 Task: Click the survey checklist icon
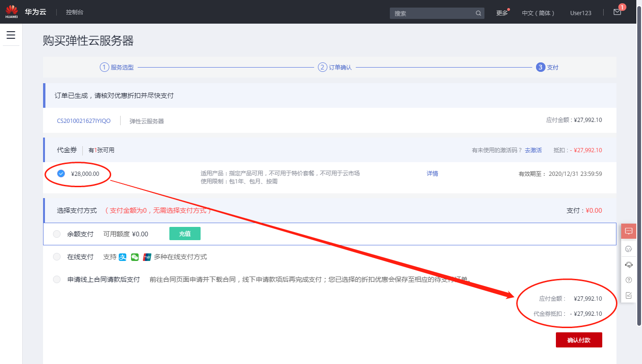coord(629,295)
